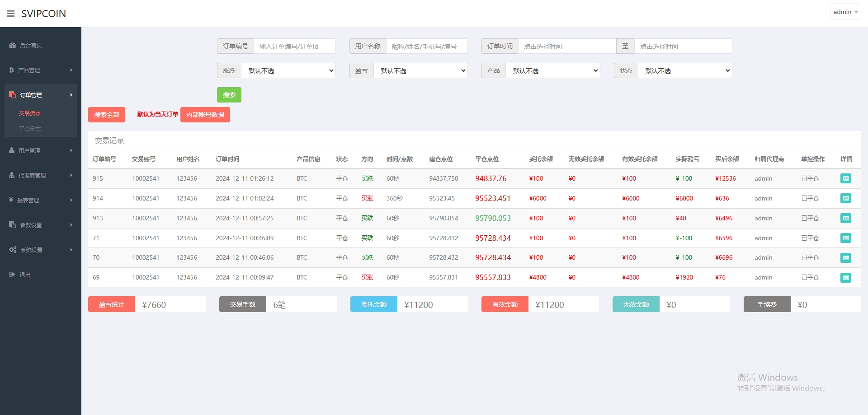Viewport: 868px width, 415px height.
Task: Click the 有效金额 label button
Action: [x=505, y=304]
